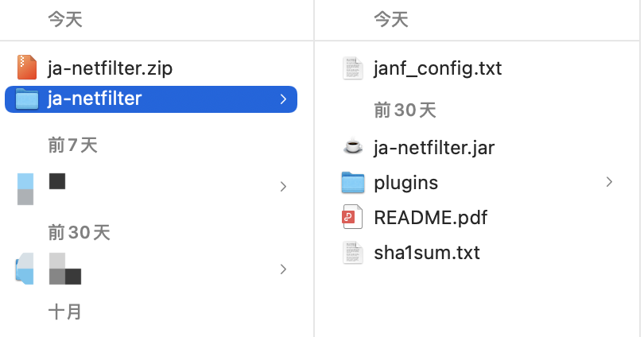This screenshot has height=337, width=644.
Task: Click the ja-netfilter.zip archive icon
Action: pyautogui.click(x=27, y=68)
